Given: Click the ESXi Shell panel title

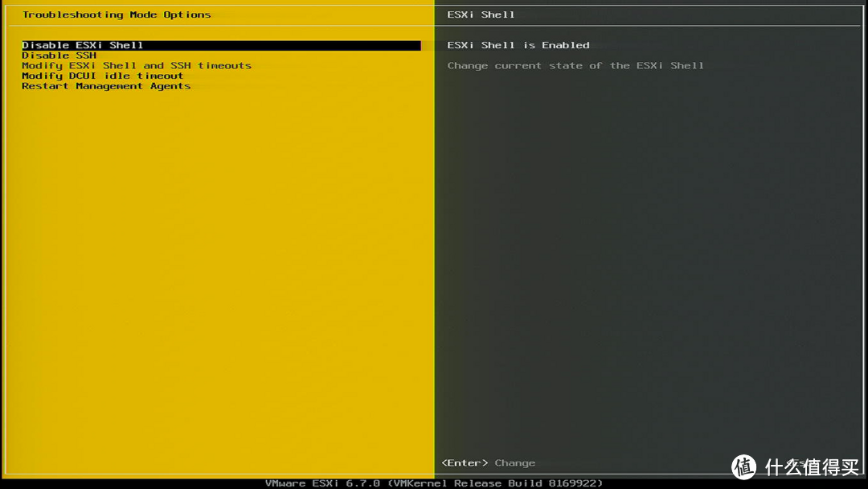Looking at the screenshot, I should (x=481, y=14).
